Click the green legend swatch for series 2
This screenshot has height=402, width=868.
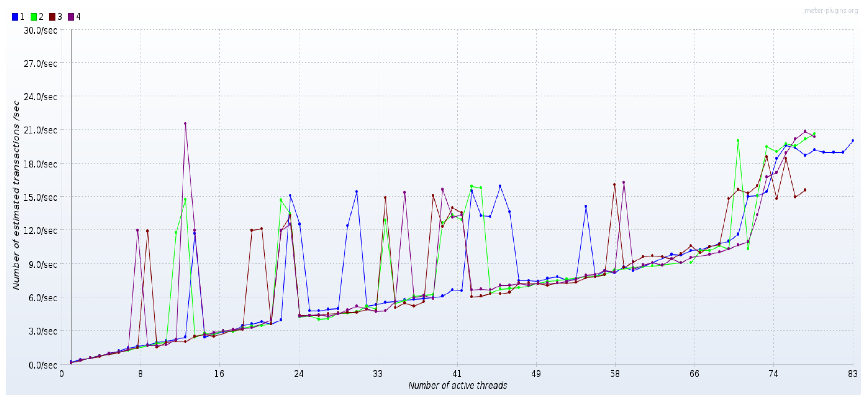click(34, 17)
